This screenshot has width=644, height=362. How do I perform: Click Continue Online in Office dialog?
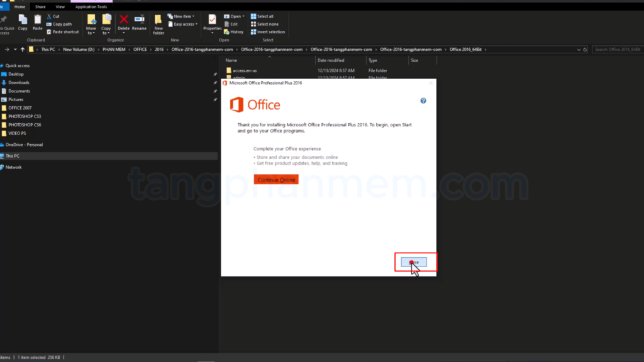pyautogui.click(x=276, y=180)
